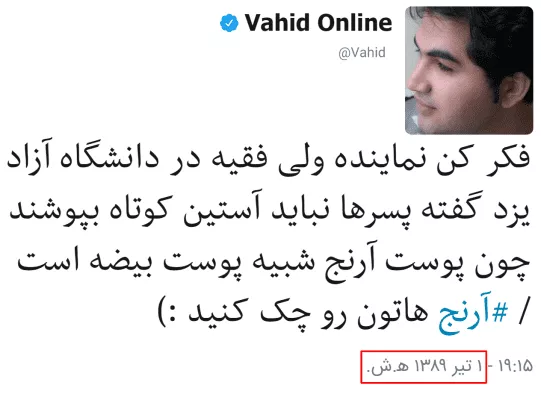Click the :) emoticon ending the tweet
This screenshot has width=541, height=400.
point(169,311)
